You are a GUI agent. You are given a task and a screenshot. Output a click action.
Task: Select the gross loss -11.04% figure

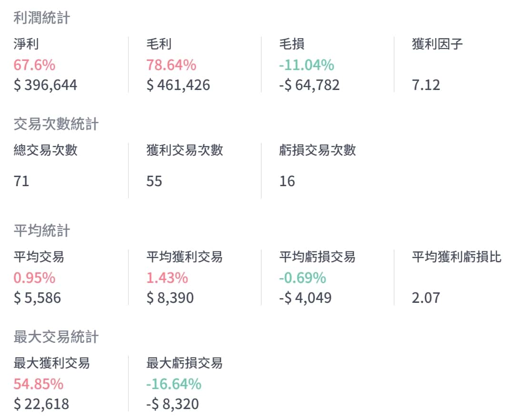[307, 65]
